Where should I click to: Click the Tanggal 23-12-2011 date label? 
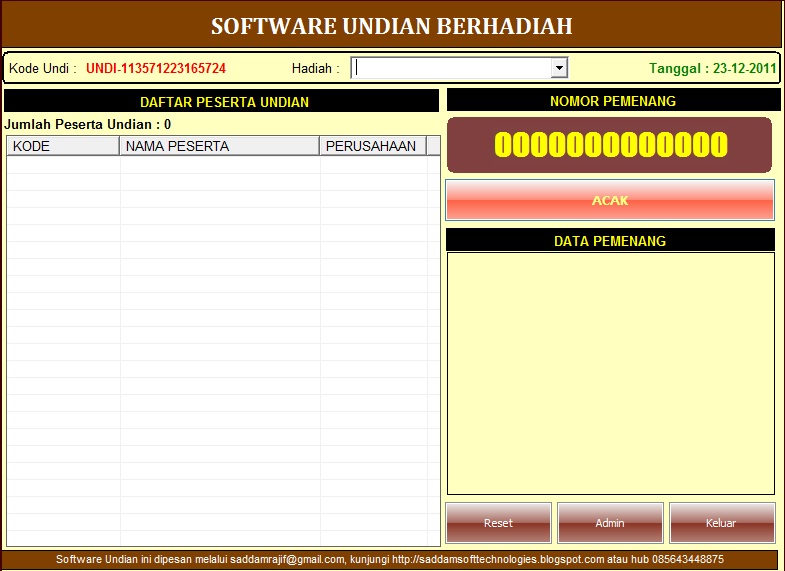(x=712, y=69)
